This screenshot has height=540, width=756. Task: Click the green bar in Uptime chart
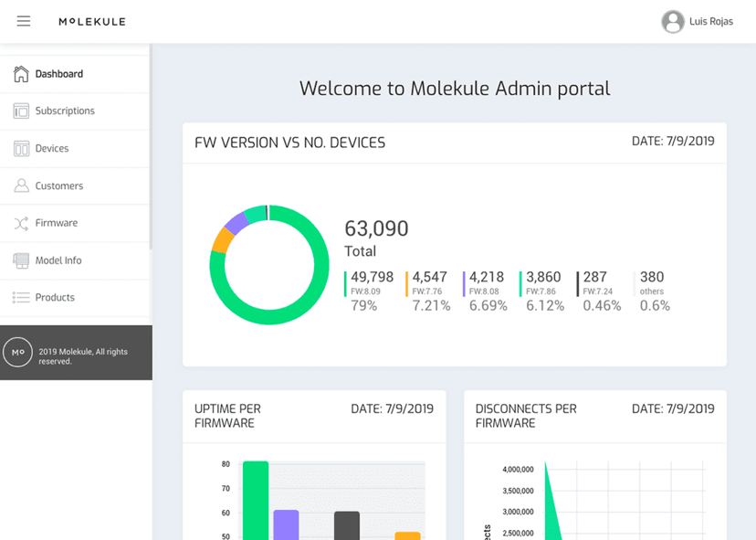256,501
